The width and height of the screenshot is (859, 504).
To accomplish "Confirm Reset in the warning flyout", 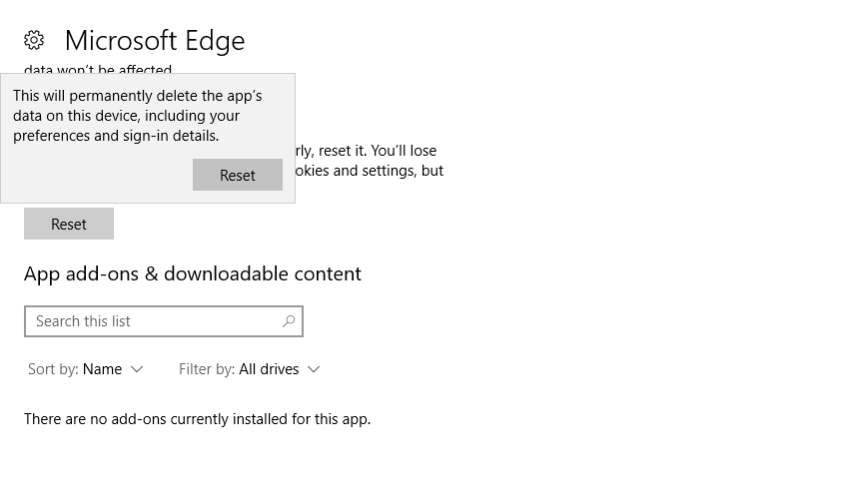I will [237, 175].
